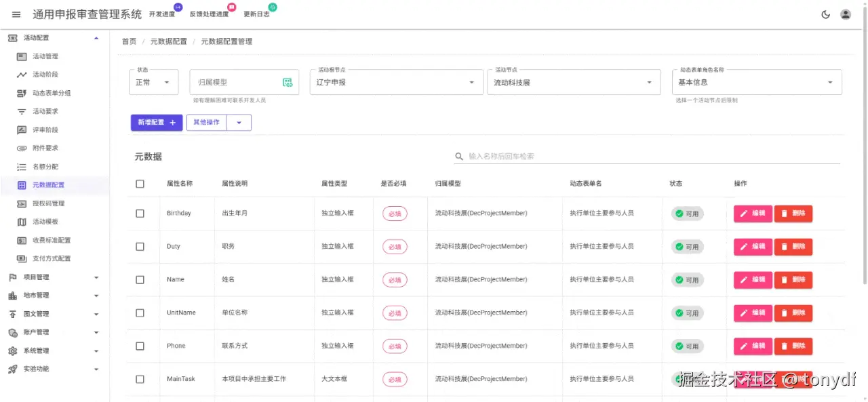Open the 名额分配 menu item
868x402 pixels.
(x=54, y=167)
